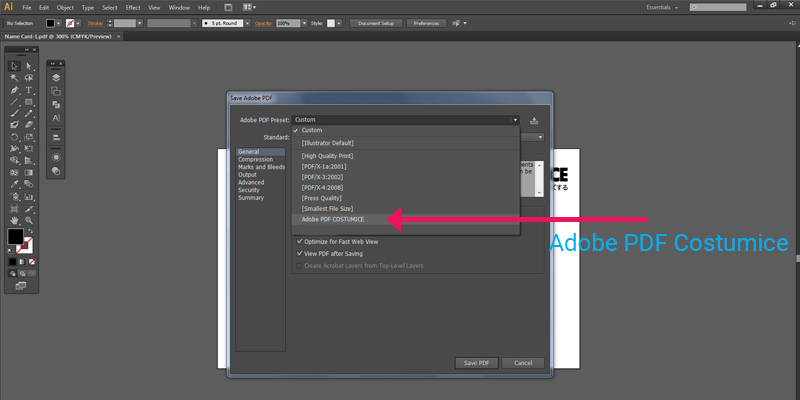
Task: Open the Style dropdown arrow
Action: coord(339,23)
